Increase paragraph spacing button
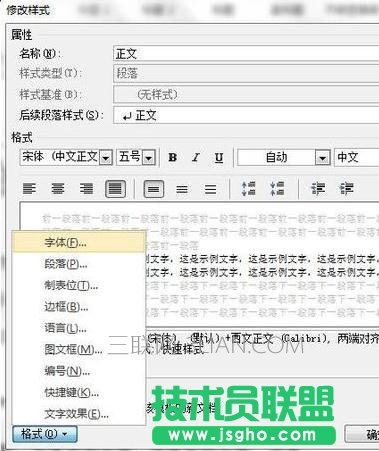 tap(249, 189)
